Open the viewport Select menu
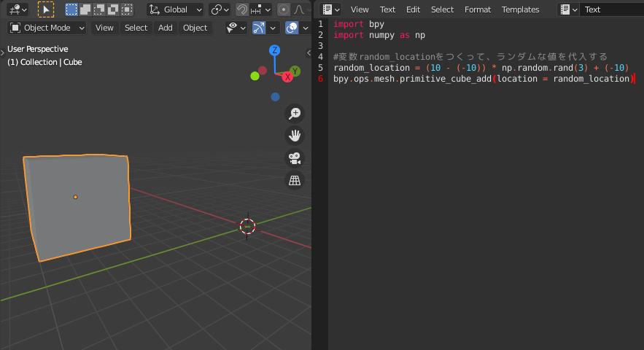 (x=136, y=28)
